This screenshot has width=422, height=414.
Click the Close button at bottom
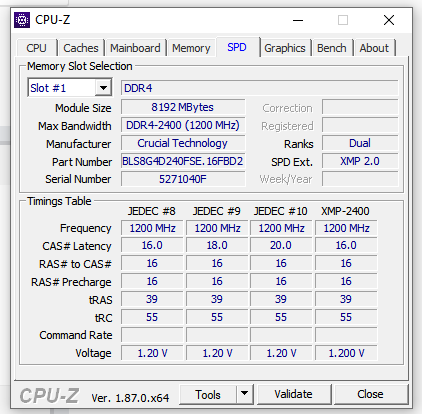pos(370,394)
